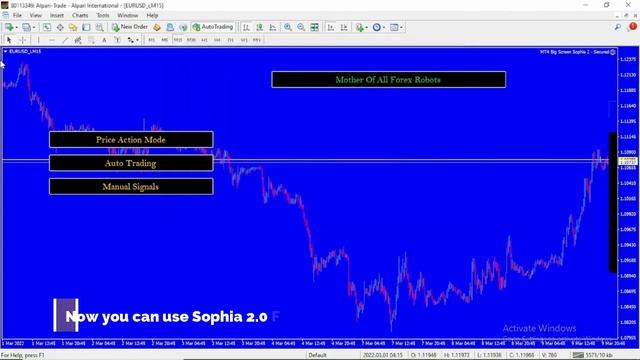This screenshot has height=360, width=640.
Task: Open the Indicators list icon
Action: click(359, 27)
